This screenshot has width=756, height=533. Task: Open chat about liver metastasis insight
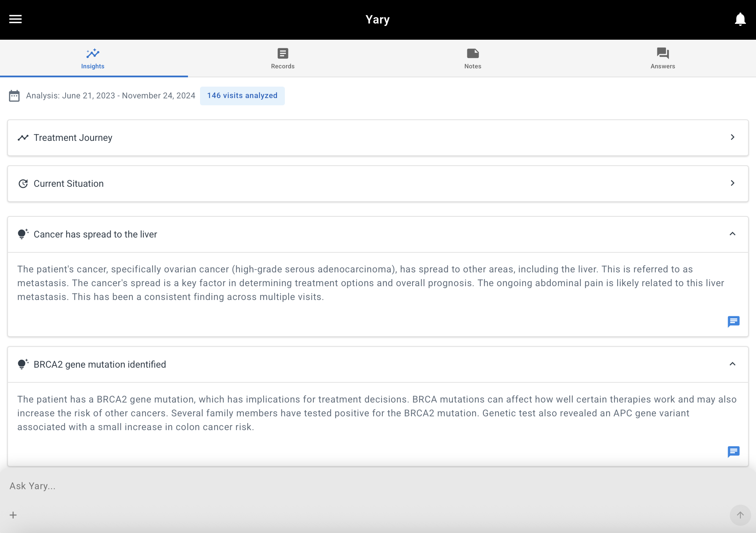coord(734,321)
